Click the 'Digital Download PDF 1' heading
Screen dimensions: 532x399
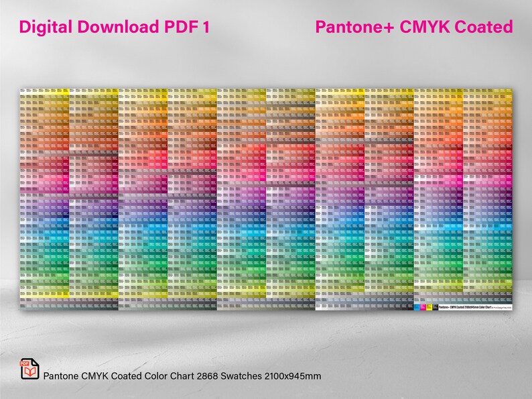click(115, 27)
